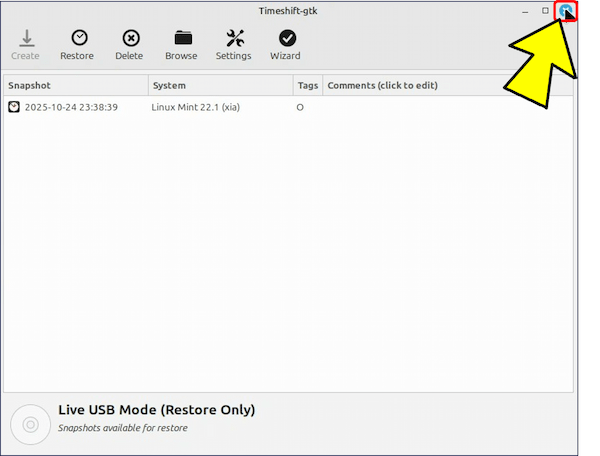Viewport: 600px width, 456px height.
Task: Click the Tags column header
Action: pyautogui.click(x=308, y=85)
